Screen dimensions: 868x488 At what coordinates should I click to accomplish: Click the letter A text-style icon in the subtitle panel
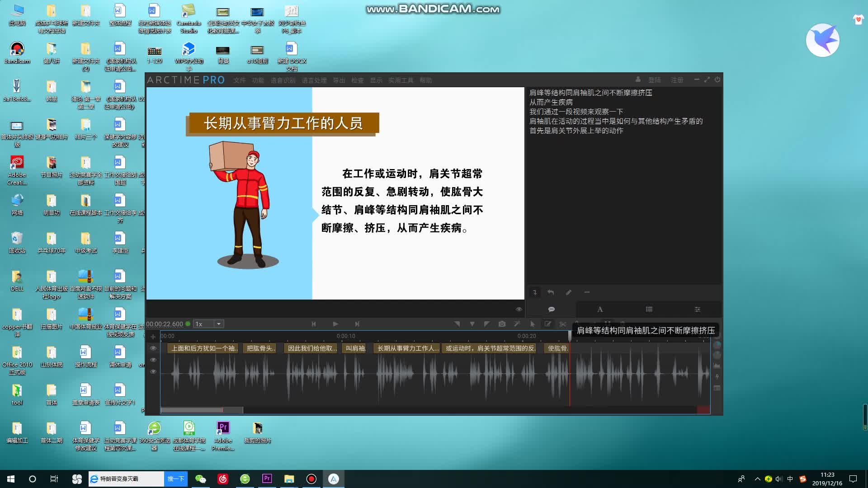600,309
